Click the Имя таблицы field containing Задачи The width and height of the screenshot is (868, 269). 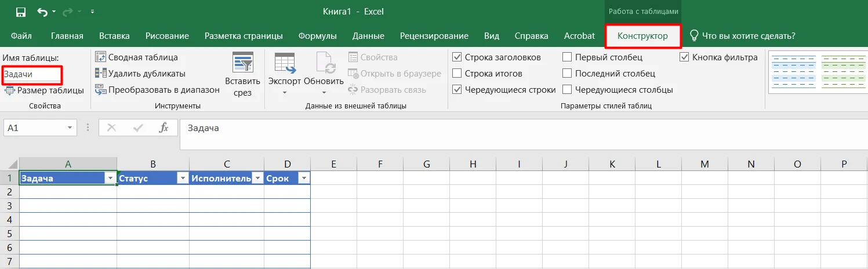coord(32,75)
